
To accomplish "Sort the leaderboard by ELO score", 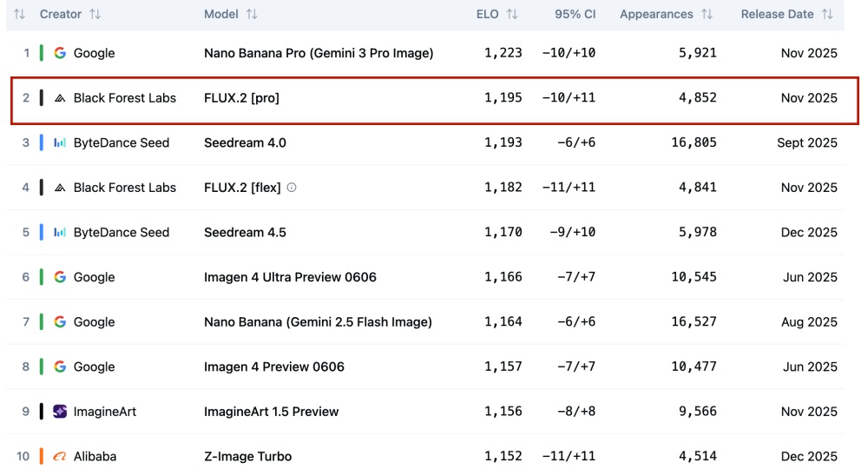I will 512,15.
